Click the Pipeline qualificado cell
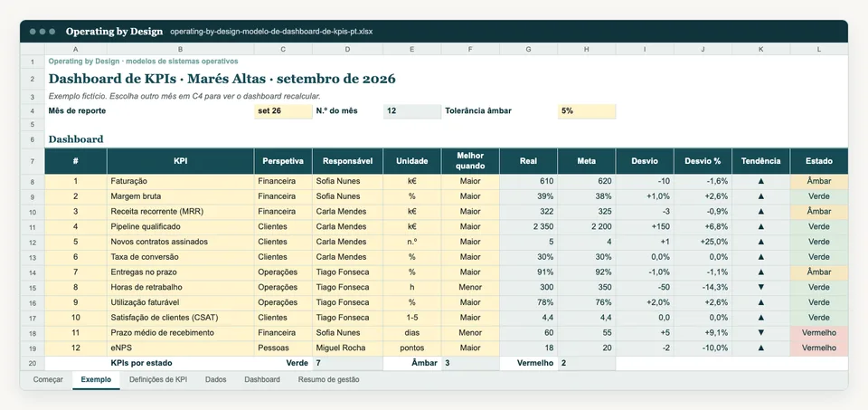 pos(181,226)
